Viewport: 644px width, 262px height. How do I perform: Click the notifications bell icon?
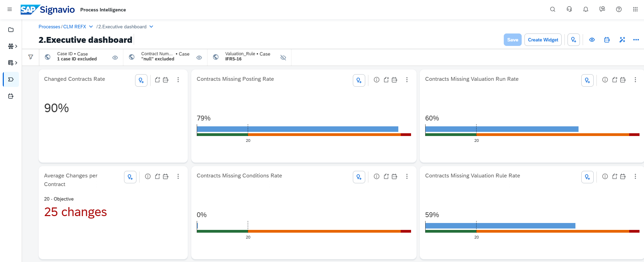pyautogui.click(x=586, y=9)
